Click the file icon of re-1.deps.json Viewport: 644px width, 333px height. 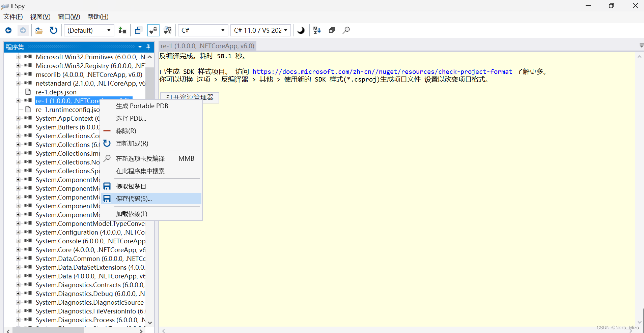coord(28,92)
